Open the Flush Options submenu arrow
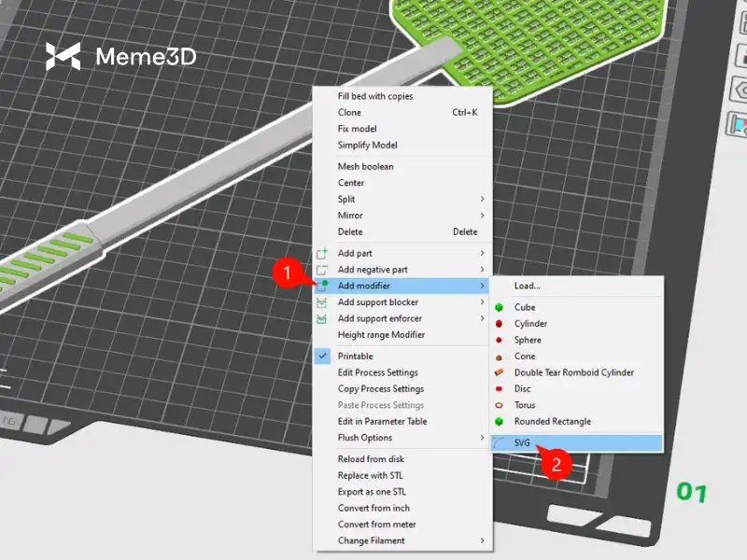Viewport: 747px width, 560px height. [482, 438]
